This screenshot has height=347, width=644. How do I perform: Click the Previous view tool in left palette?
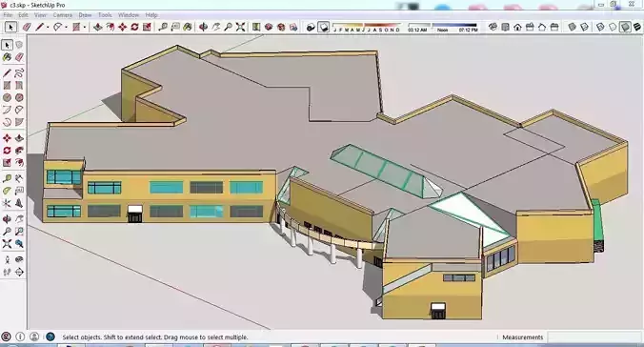tap(19, 244)
